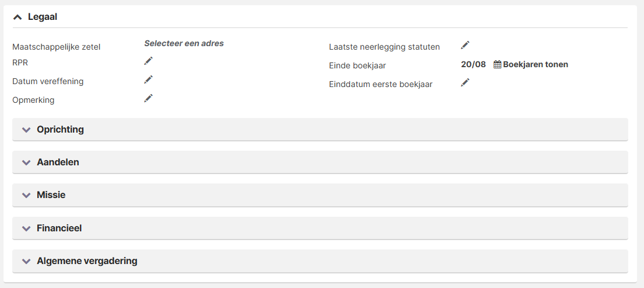Screen dimensions: 644x288
Task: Expand the Missie section chevron
Action: (26, 196)
